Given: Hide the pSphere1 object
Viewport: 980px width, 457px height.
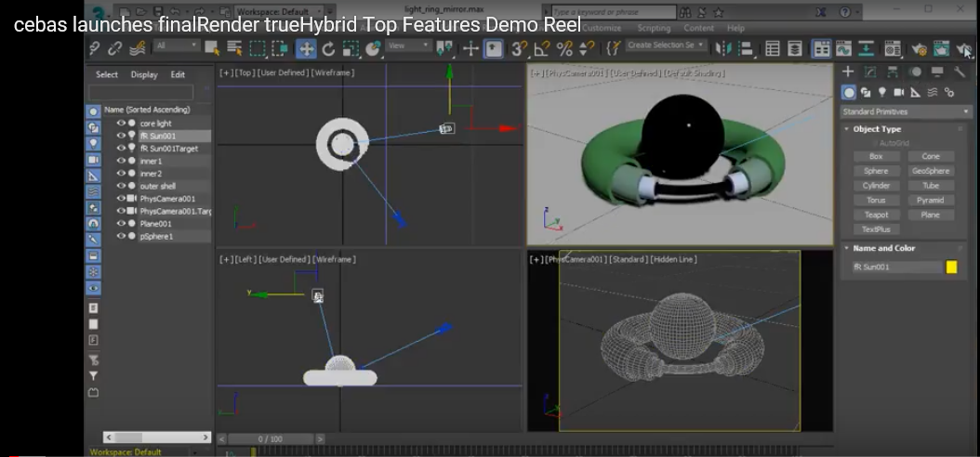Looking at the screenshot, I should (x=121, y=236).
